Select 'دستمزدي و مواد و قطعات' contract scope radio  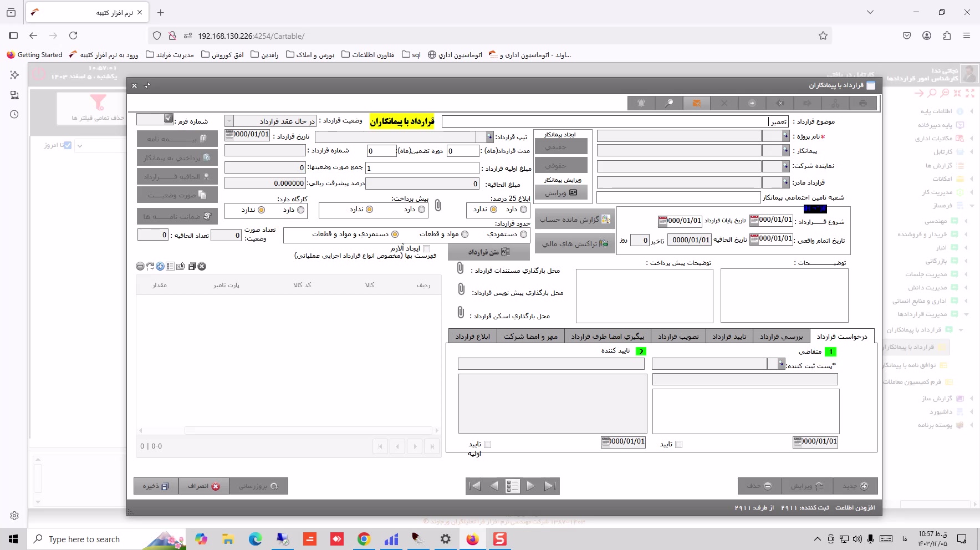[x=395, y=235]
